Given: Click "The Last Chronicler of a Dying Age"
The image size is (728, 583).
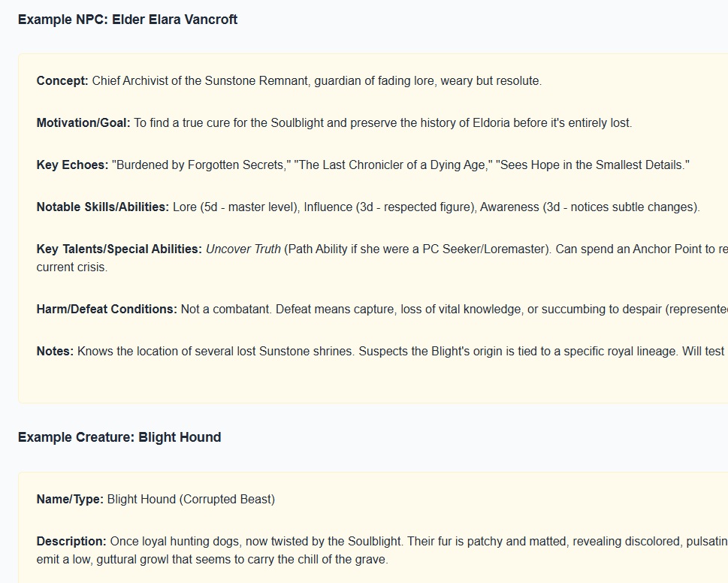Looking at the screenshot, I should coord(393,165).
